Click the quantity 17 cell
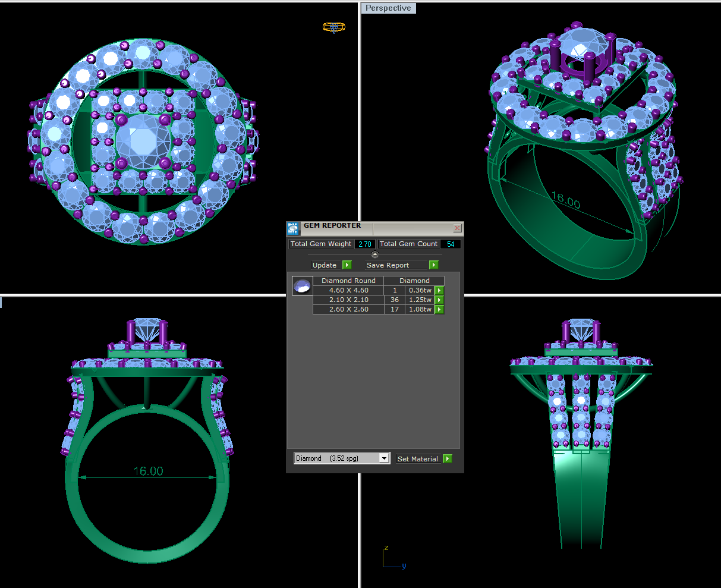This screenshot has height=588, width=721. (x=395, y=309)
